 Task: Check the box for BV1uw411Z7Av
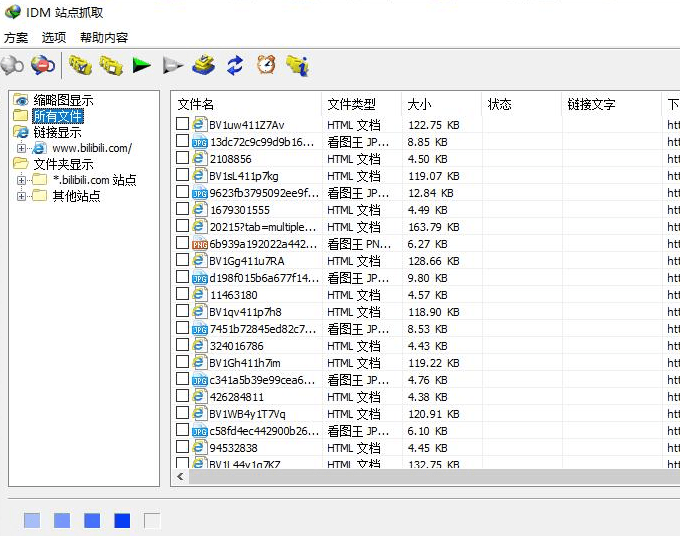point(182,124)
